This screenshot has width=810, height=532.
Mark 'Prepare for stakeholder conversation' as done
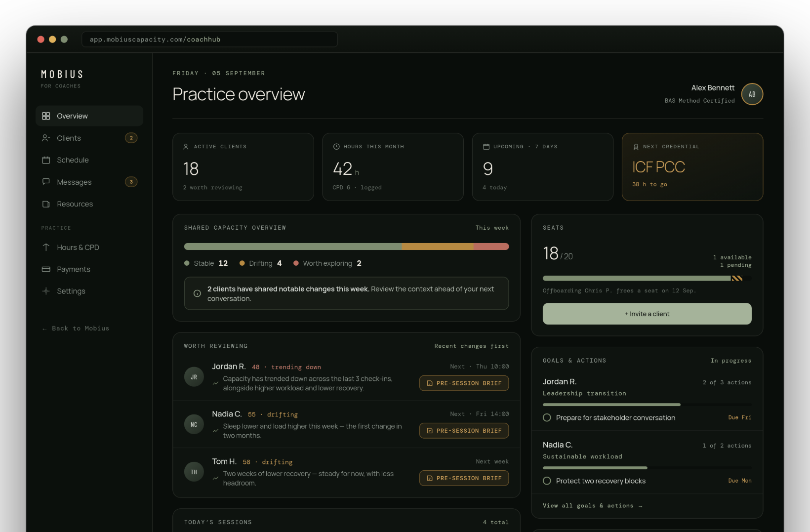point(547,417)
